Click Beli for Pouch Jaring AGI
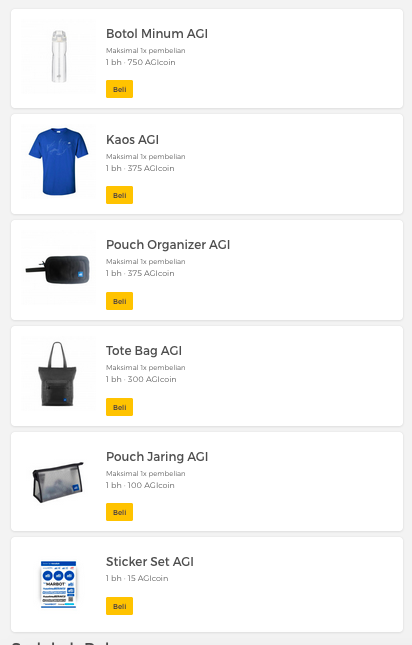This screenshot has width=412, height=645. [119, 512]
